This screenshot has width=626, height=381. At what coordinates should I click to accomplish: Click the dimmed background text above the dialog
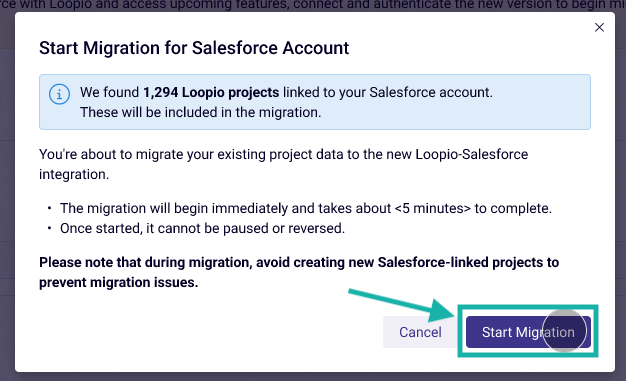313,5
